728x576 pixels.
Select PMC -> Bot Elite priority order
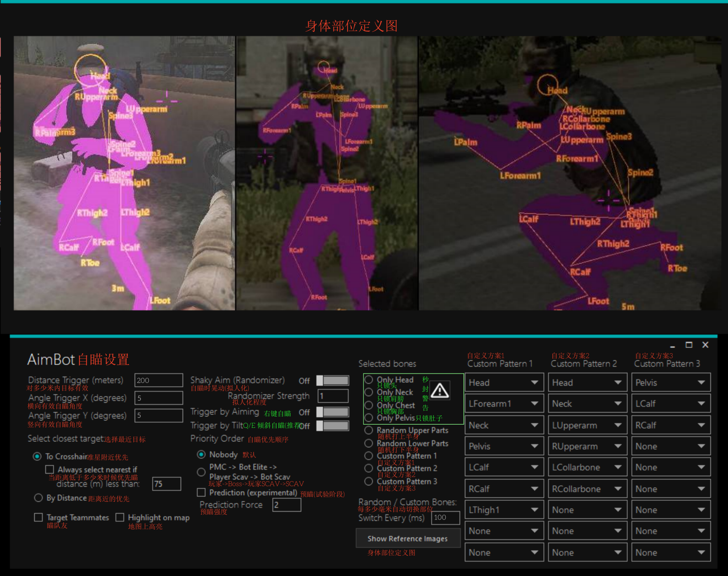click(201, 472)
